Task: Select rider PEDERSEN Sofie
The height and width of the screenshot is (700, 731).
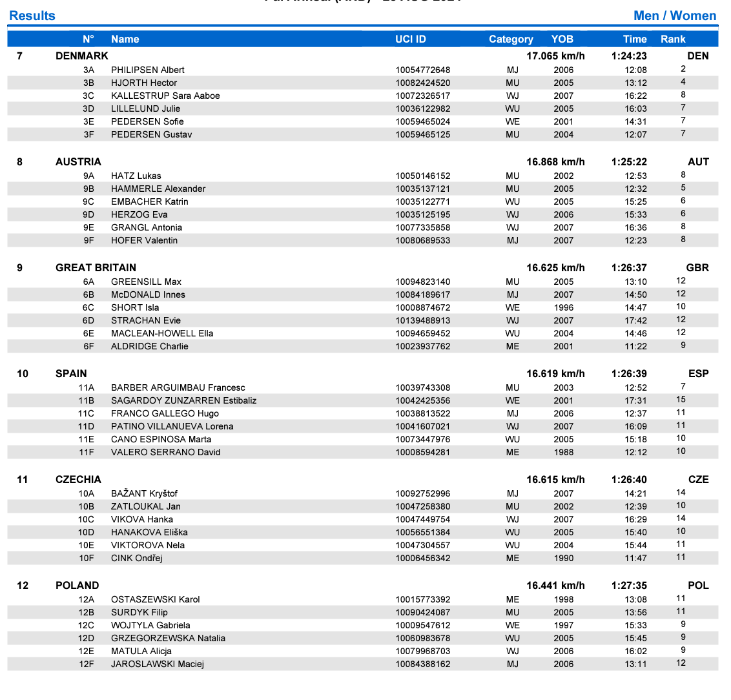Action: point(147,121)
